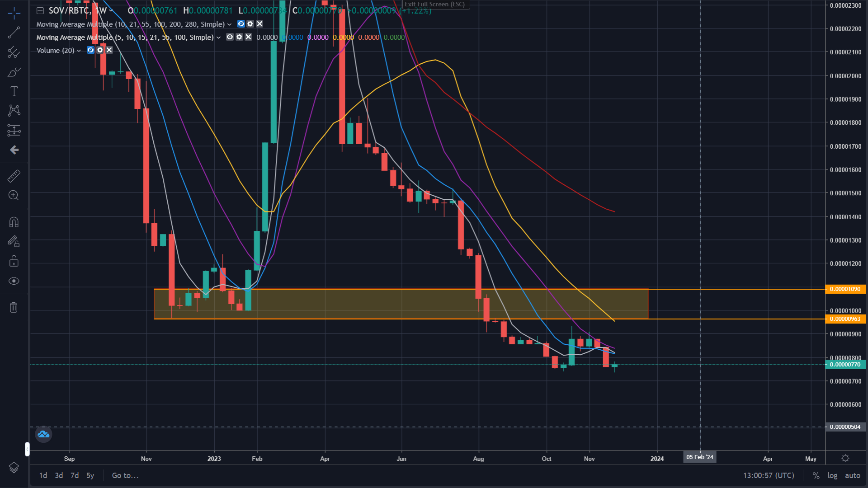Remove Moving Average (10, 21, 55) indicator

click(259, 24)
